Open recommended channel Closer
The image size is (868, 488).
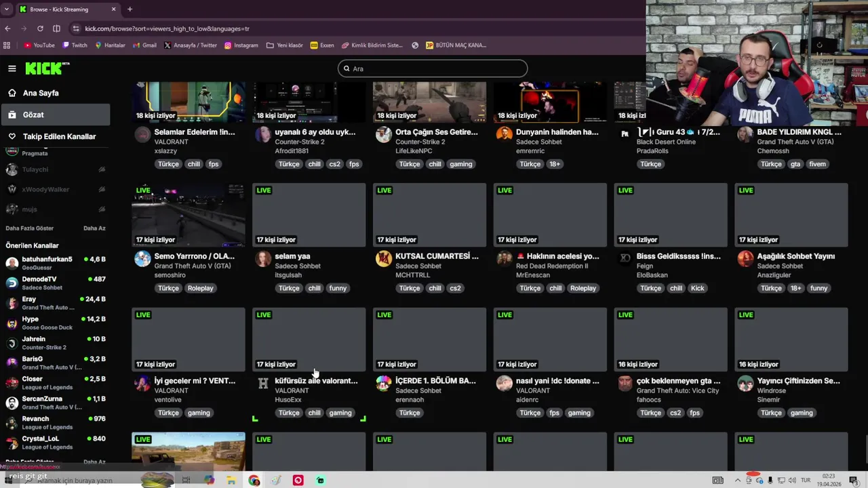tap(56, 383)
